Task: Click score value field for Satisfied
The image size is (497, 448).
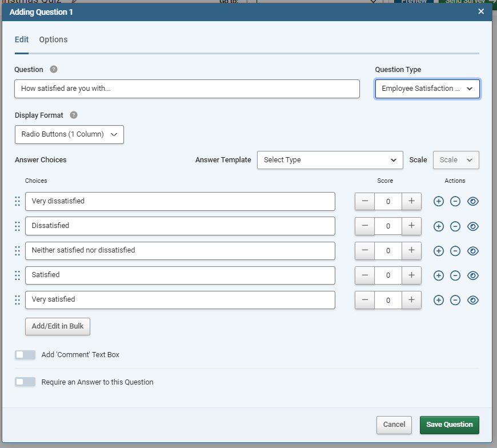Action: coord(388,275)
